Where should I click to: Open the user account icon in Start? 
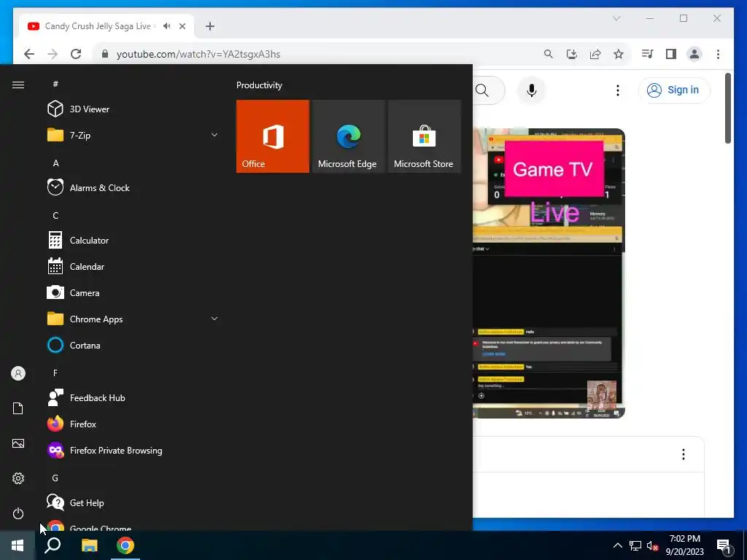pyautogui.click(x=18, y=373)
